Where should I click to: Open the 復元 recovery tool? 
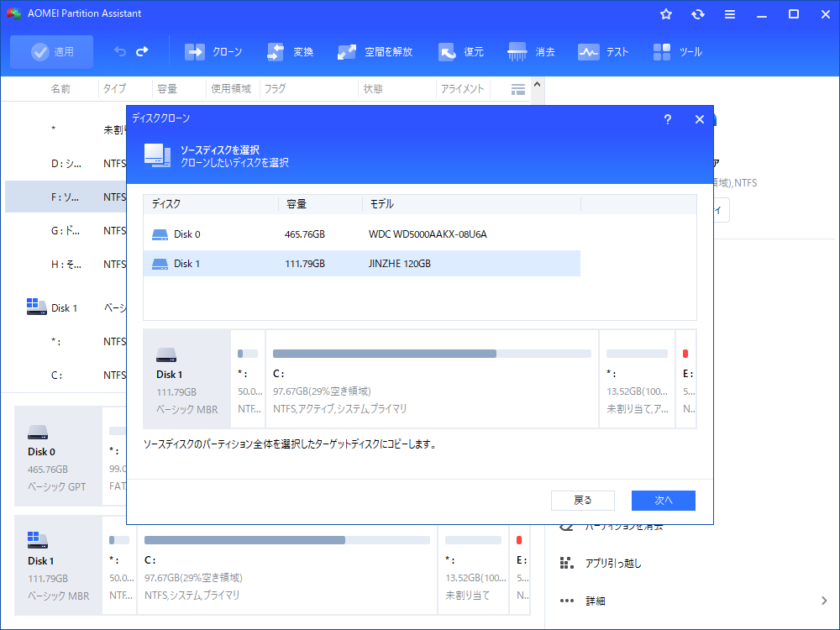pos(460,52)
